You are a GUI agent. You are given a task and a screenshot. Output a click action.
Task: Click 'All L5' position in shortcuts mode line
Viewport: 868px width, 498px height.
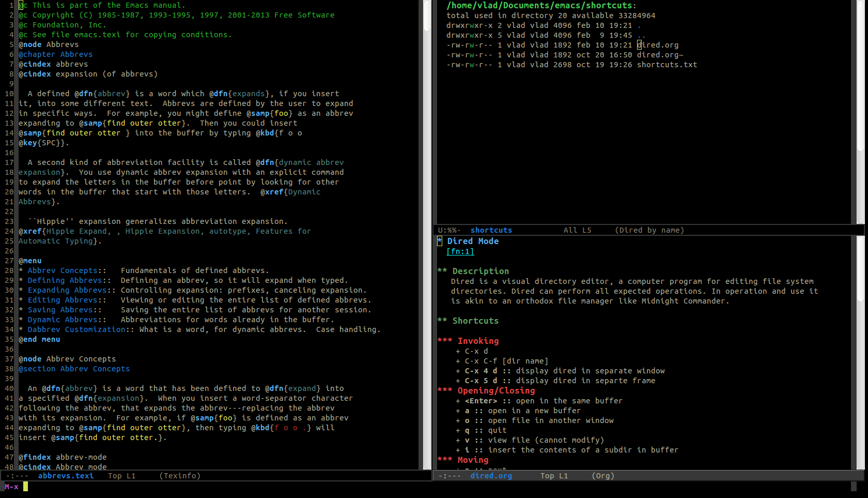point(577,230)
